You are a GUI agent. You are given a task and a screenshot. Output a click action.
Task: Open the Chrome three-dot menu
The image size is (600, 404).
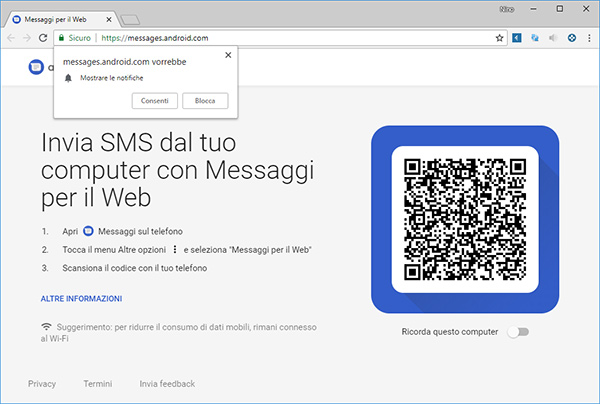click(x=589, y=38)
